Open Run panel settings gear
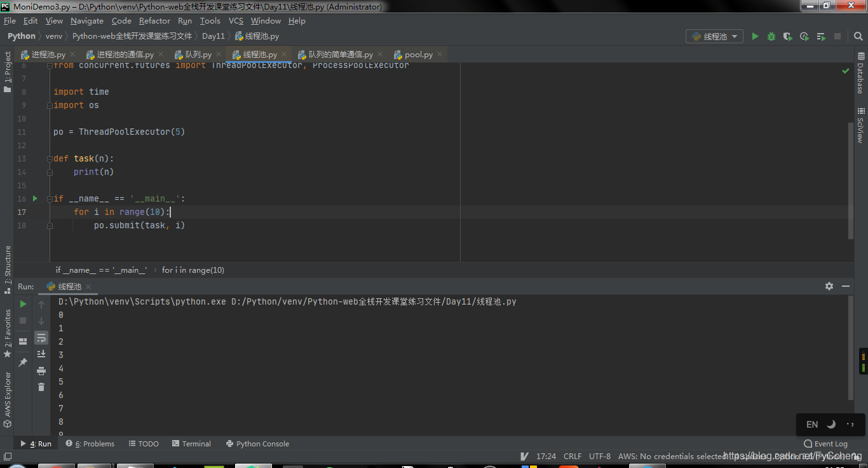The width and height of the screenshot is (868, 468). pyautogui.click(x=829, y=286)
